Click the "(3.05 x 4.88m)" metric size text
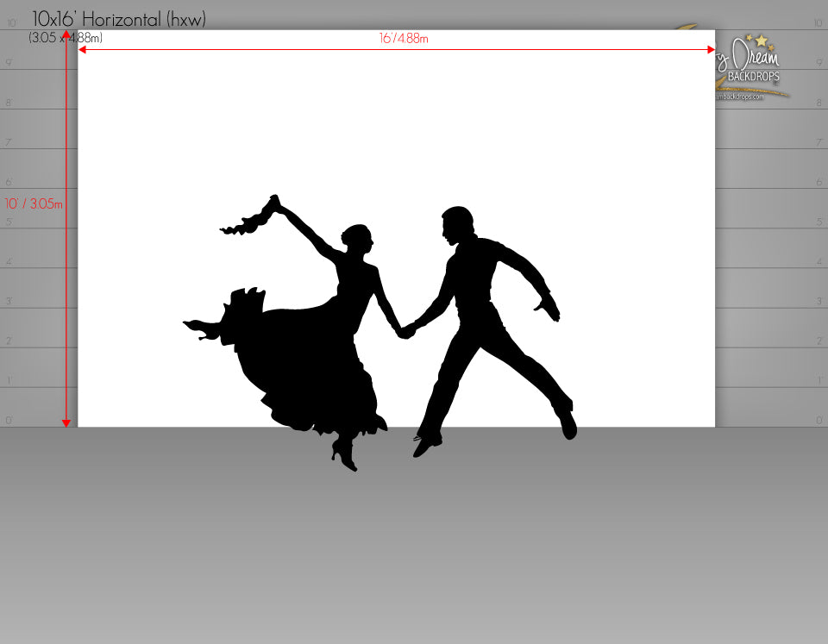 [x=65, y=37]
